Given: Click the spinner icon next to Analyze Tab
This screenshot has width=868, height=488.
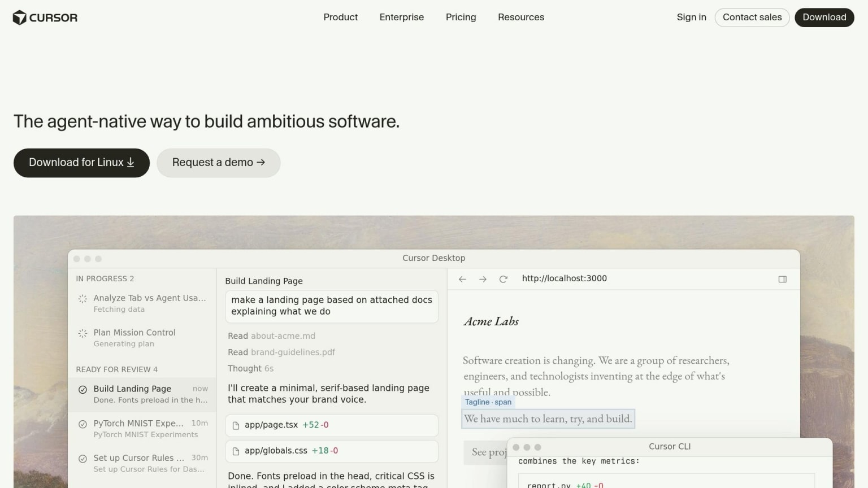Looking at the screenshot, I should coord(83,299).
